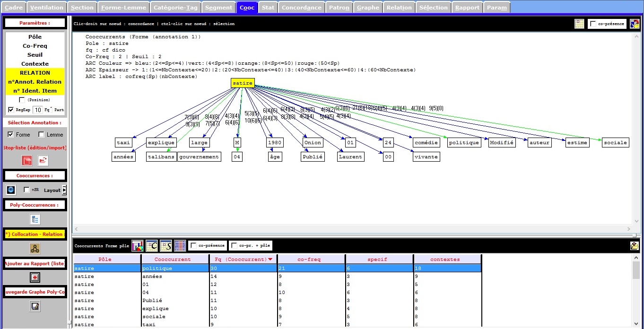Click the grid icon marked S
This screenshot has width=644, height=329.
[x=165, y=245]
